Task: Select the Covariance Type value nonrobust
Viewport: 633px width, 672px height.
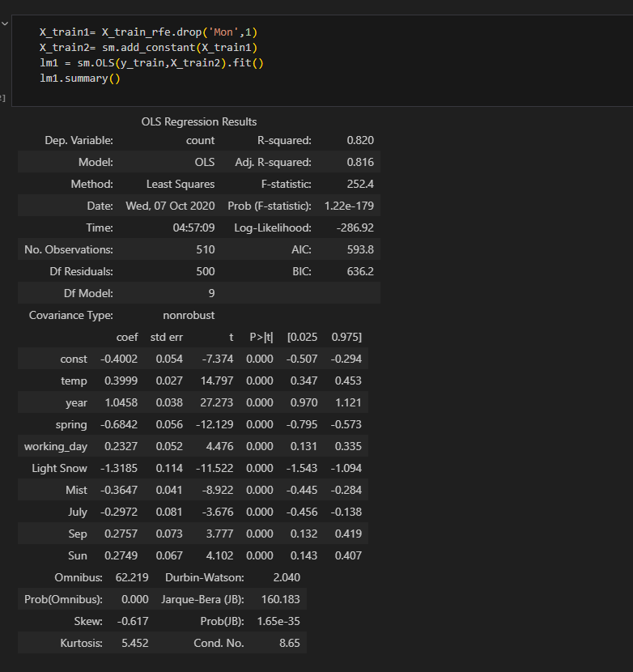Action: (x=189, y=315)
